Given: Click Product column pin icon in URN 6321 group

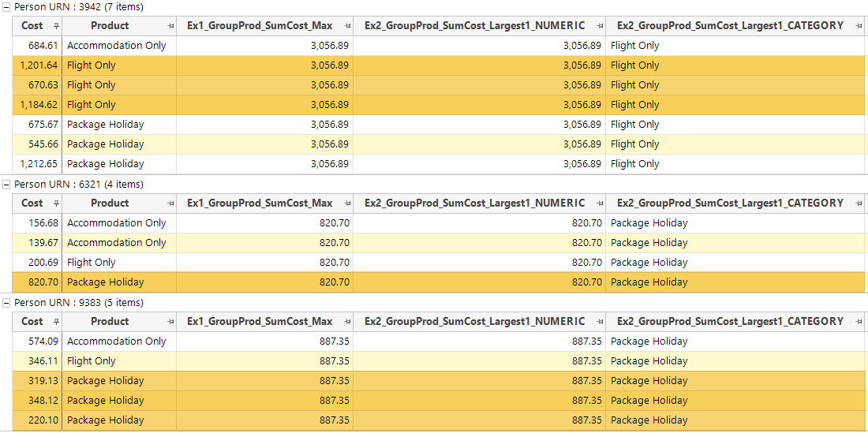Looking at the screenshot, I should pyautogui.click(x=170, y=203).
